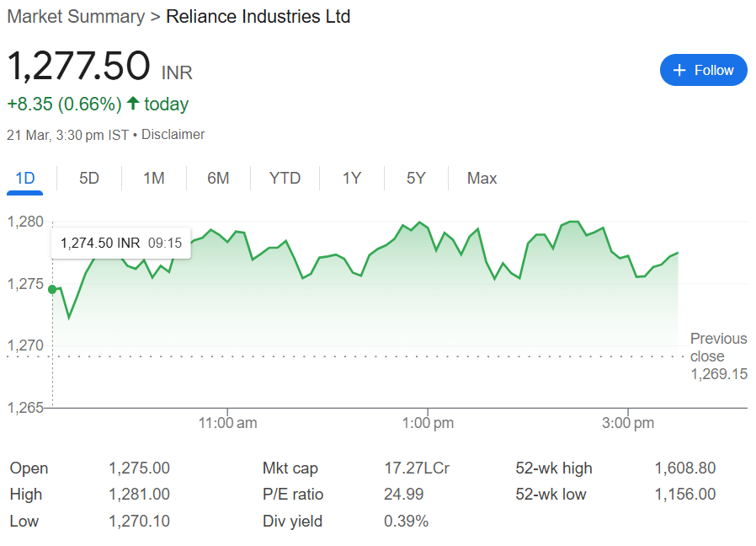Image resolution: width=756 pixels, height=546 pixels.
Task: Switch to the 1Y time range tab
Action: point(352,178)
